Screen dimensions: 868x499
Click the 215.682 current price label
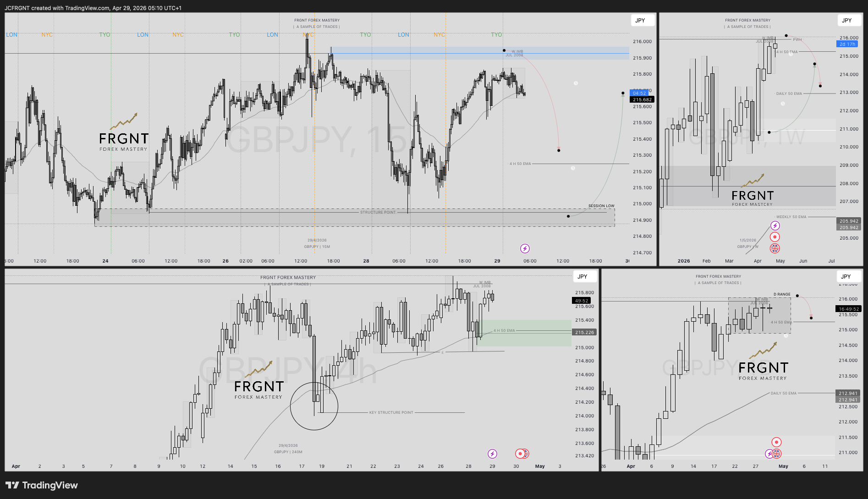pyautogui.click(x=642, y=99)
